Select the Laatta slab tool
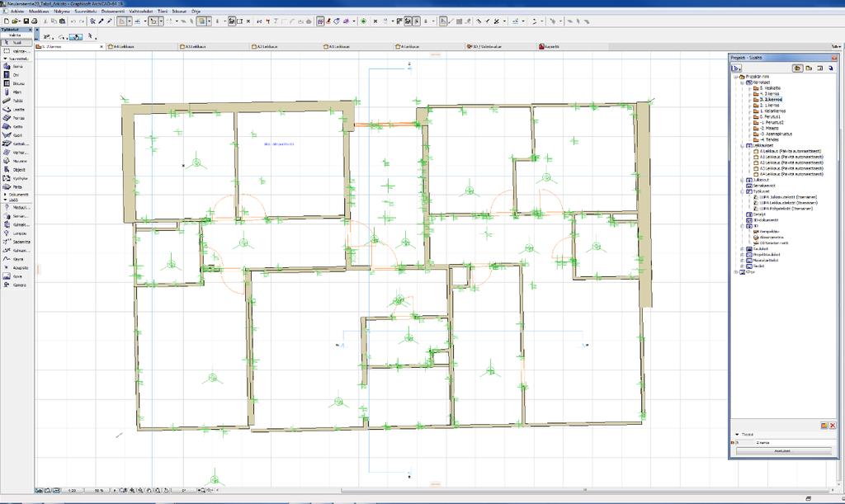This screenshot has height=504, width=845. (x=17, y=110)
